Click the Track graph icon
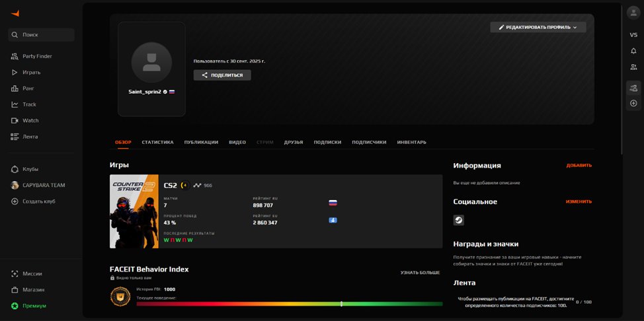 coord(15,104)
